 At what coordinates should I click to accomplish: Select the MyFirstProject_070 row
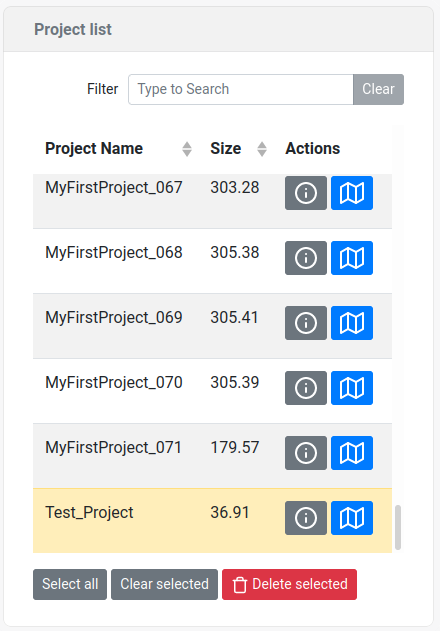pyautogui.click(x=212, y=391)
